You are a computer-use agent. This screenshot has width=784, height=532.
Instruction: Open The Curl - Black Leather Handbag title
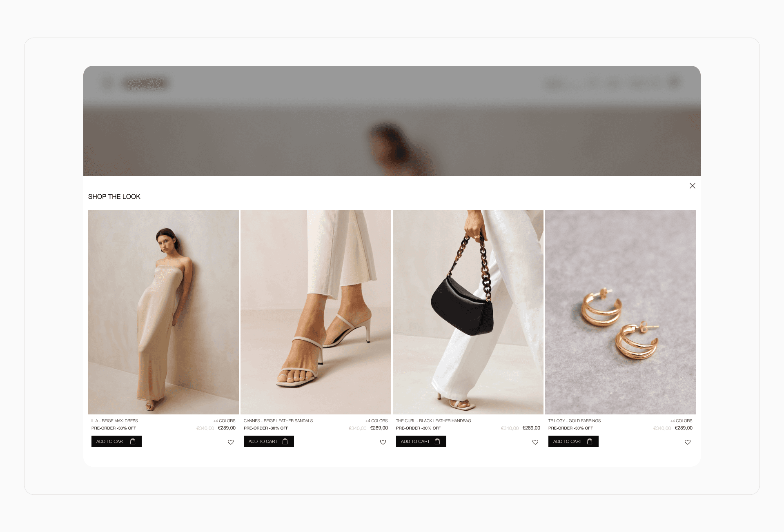tap(433, 421)
